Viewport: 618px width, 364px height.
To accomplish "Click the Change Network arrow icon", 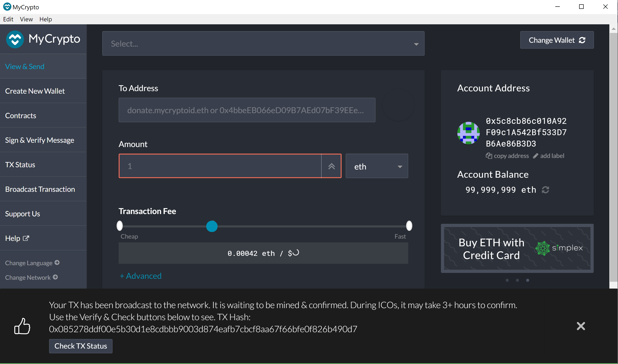I will 55,277.
